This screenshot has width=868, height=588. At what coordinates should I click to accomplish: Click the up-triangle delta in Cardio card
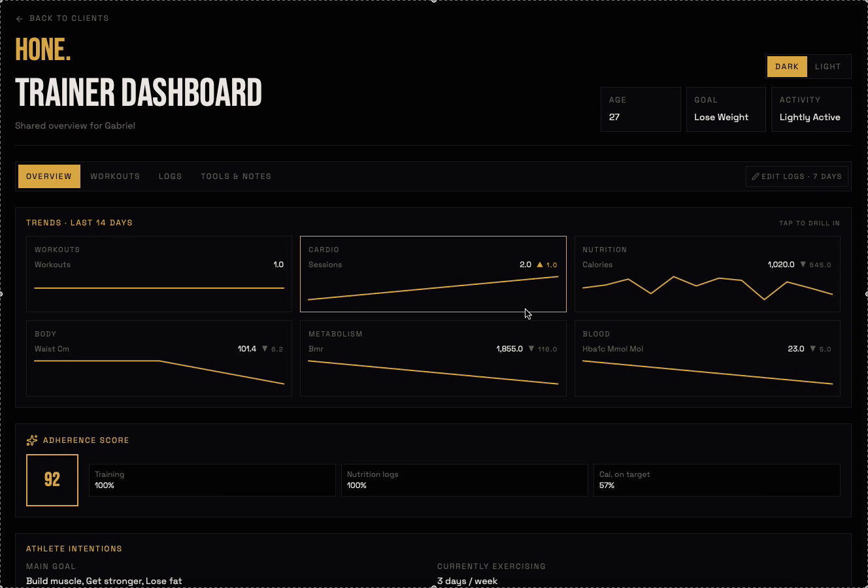547,265
